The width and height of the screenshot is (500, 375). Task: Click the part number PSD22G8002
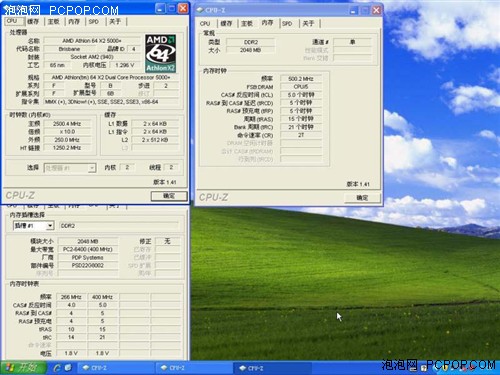tap(88, 265)
